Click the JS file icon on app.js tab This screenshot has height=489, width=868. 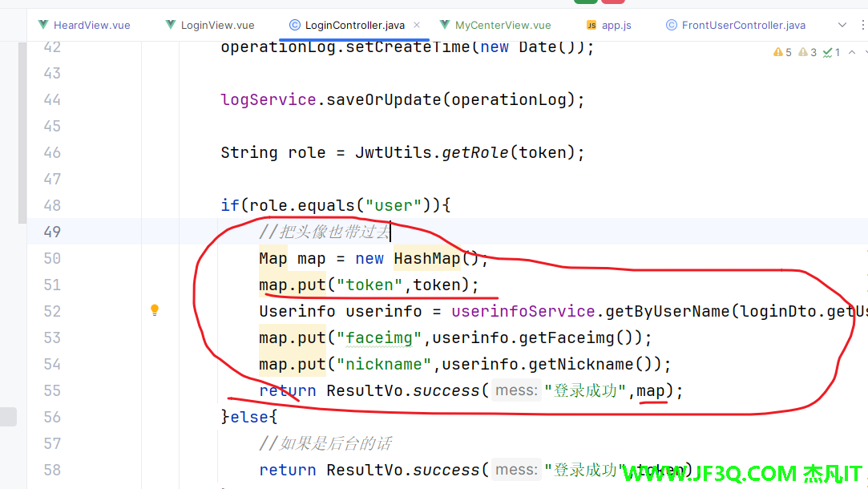tap(591, 26)
